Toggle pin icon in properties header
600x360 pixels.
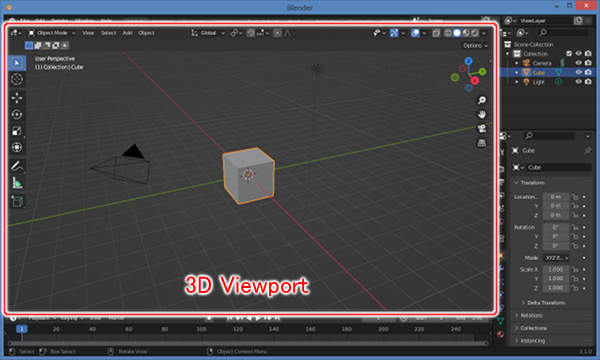pos(587,150)
